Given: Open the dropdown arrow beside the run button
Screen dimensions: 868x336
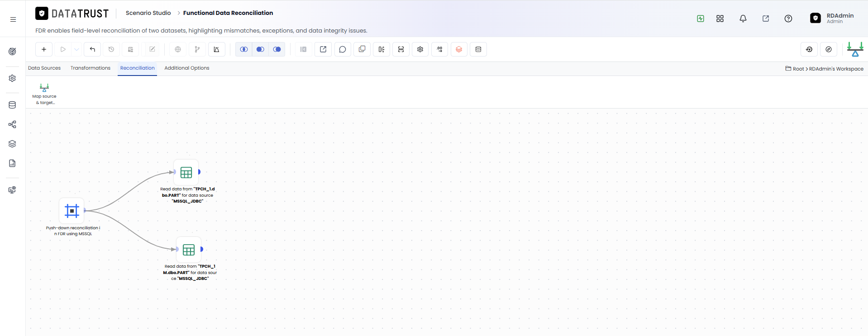Looking at the screenshot, I should [x=76, y=49].
